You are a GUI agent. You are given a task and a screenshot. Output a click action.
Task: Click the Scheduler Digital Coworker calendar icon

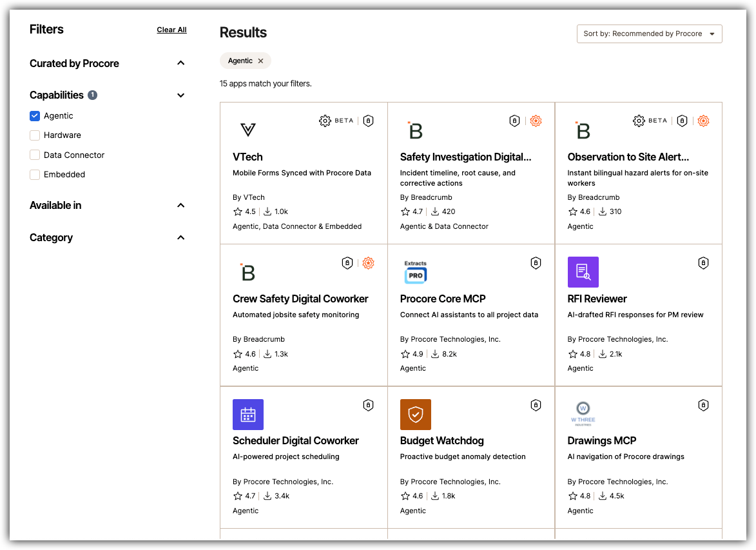tap(248, 415)
